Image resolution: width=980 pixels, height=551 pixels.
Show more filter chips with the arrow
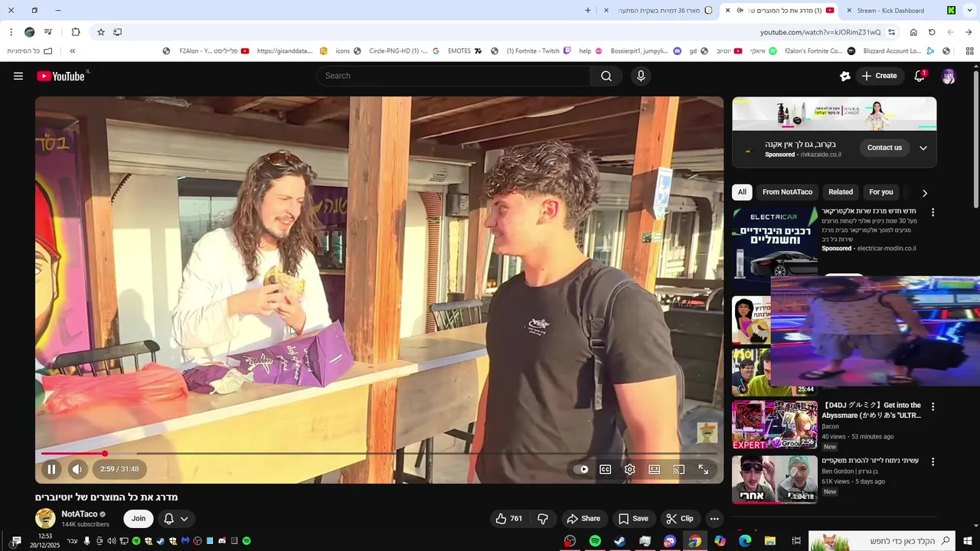(x=924, y=193)
